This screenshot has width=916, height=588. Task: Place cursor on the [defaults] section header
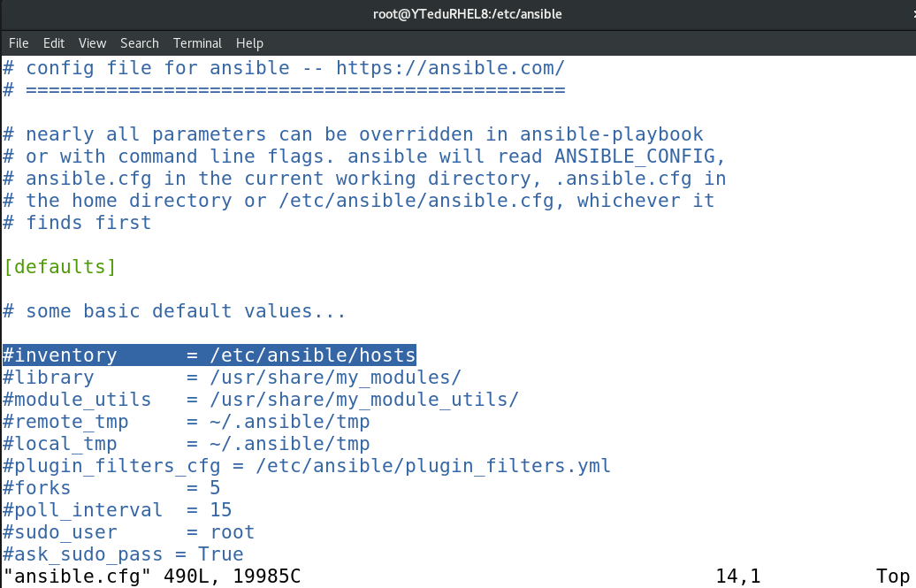coord(59,267)
